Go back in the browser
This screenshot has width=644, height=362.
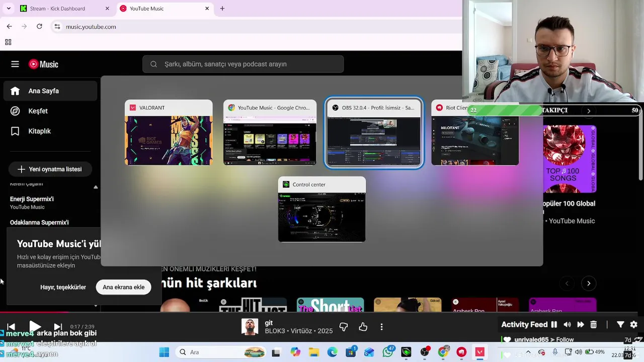pos(9,26)
